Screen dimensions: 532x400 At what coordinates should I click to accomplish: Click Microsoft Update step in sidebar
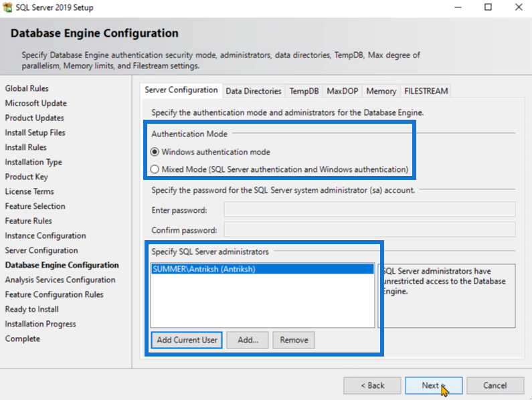click(x=35, y=103)
